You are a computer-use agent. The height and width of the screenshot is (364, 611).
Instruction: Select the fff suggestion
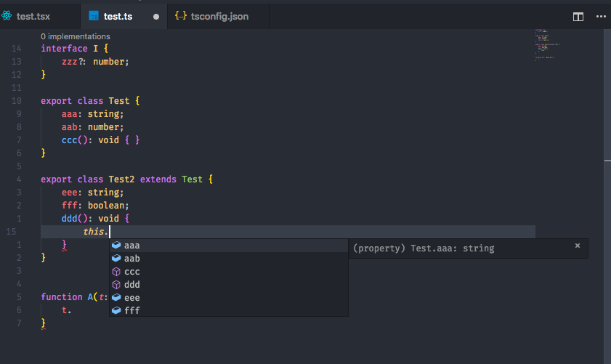coord(229,311)
